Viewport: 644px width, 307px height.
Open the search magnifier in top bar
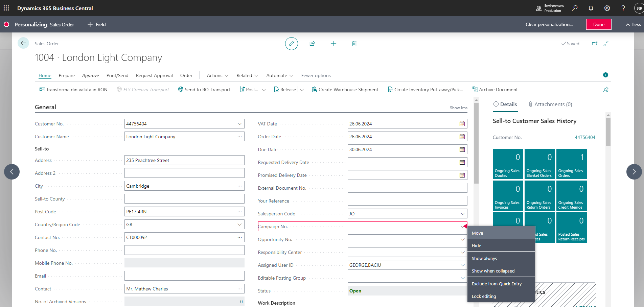pos(575,8)
